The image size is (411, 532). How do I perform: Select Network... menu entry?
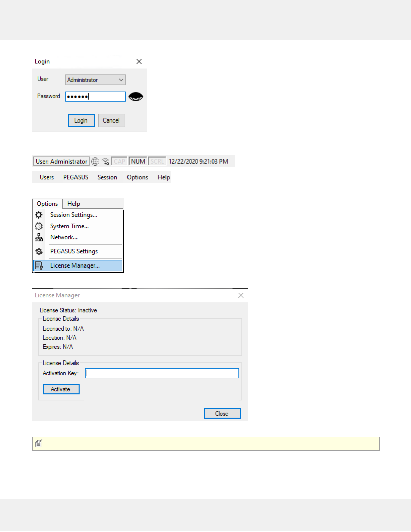[78, 237]
